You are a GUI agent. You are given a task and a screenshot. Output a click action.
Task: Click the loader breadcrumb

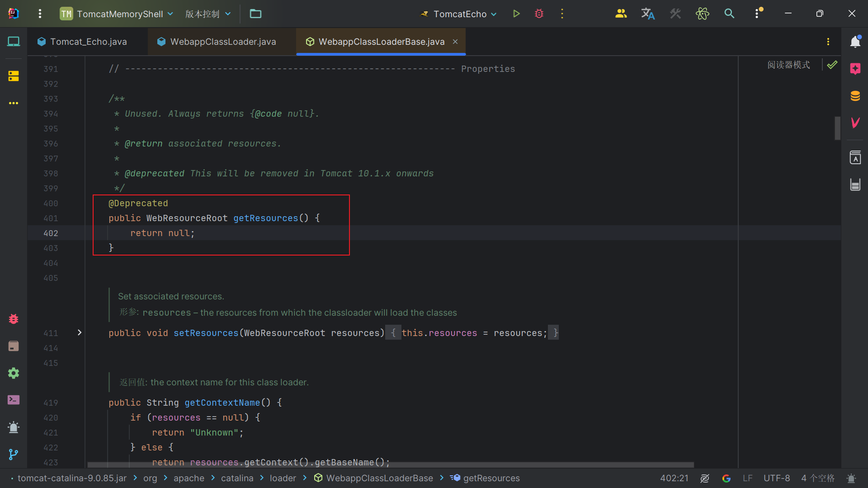(x=283, y=478)
